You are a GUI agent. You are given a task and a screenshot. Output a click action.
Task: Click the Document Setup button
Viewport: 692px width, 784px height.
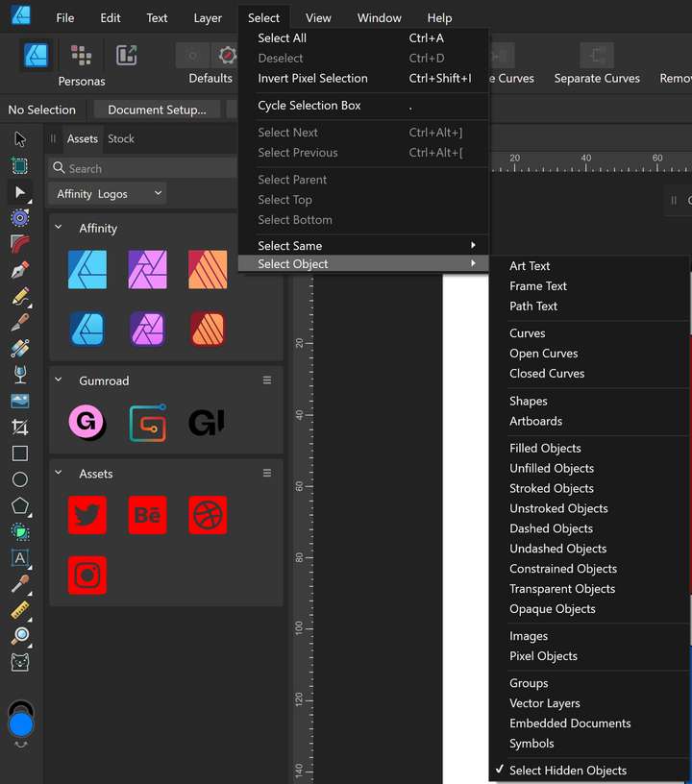[x=157, y=110]
